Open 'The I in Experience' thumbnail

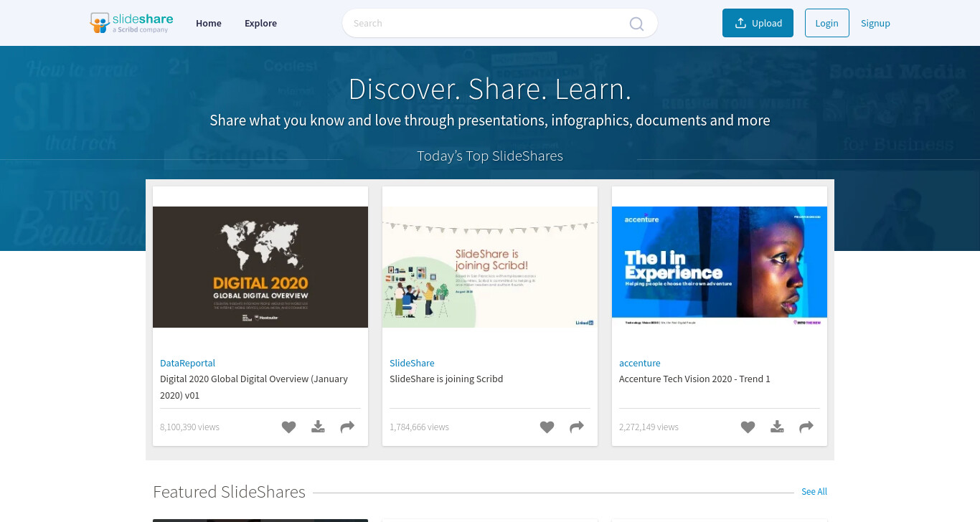click(x=720, y=267)
